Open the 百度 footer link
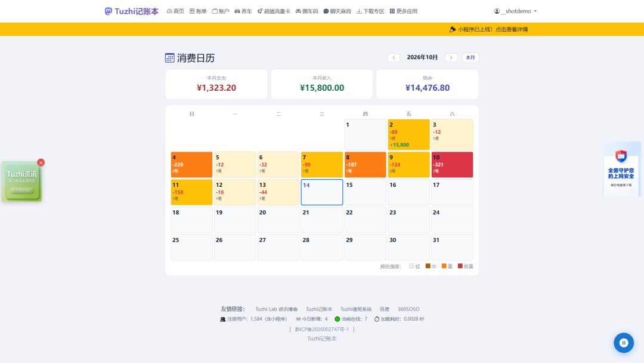The image size is (644, 363). click(x=385, y=309)
